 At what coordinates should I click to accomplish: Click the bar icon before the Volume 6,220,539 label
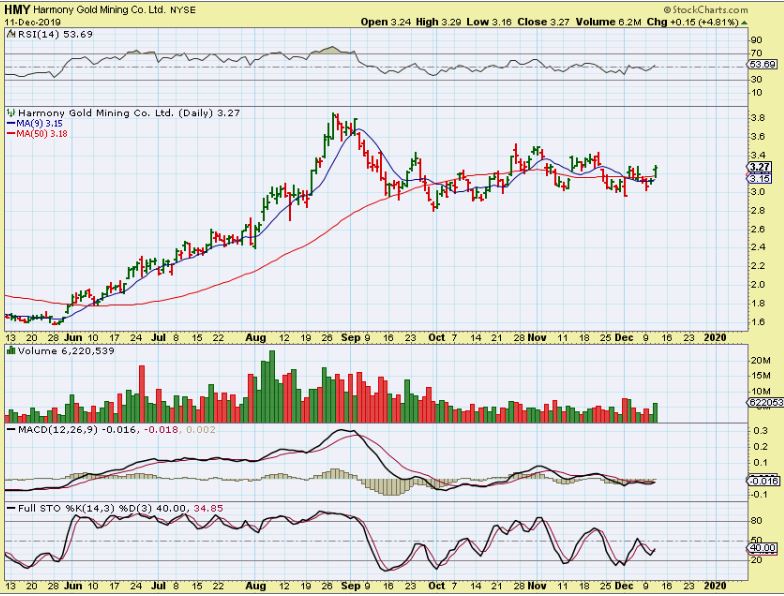point(12,351)
